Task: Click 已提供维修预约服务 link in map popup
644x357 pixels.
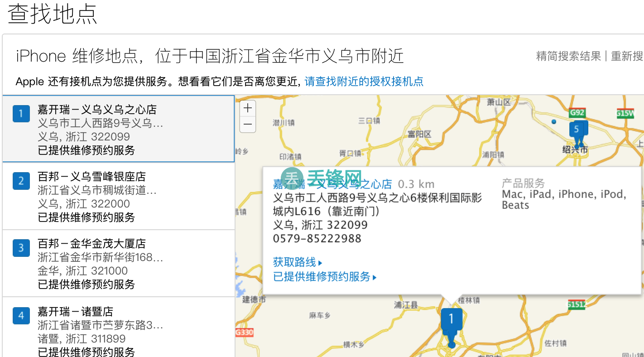Action: (325, 277)
